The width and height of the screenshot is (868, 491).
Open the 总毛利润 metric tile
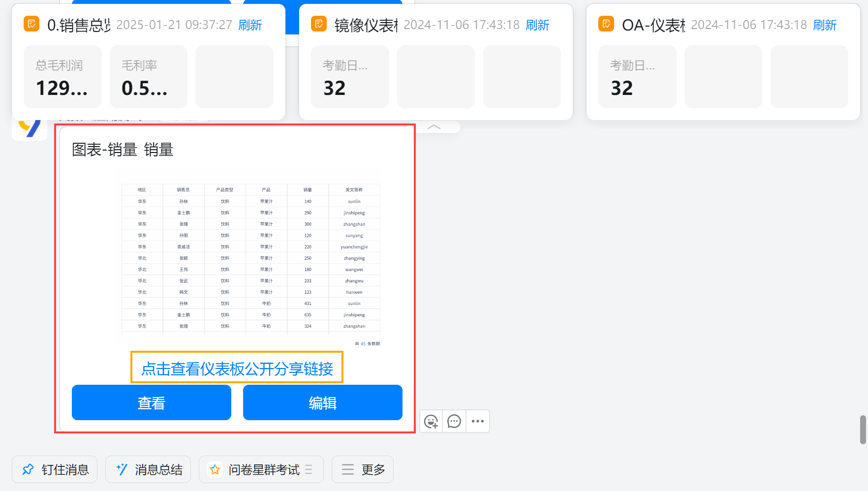click(x=63, y=77)
